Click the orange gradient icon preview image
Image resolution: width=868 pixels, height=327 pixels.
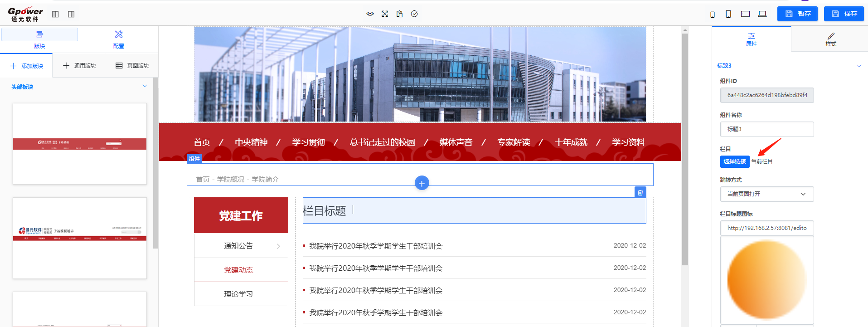[x=766, y=279]
